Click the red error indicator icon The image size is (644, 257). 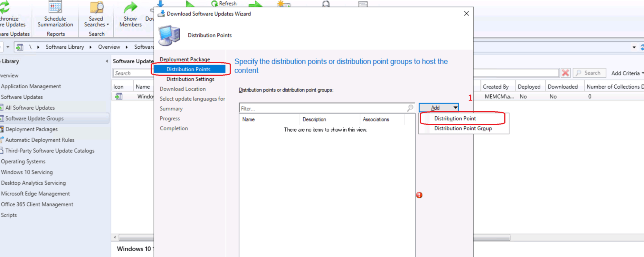(x=419, y=195)
